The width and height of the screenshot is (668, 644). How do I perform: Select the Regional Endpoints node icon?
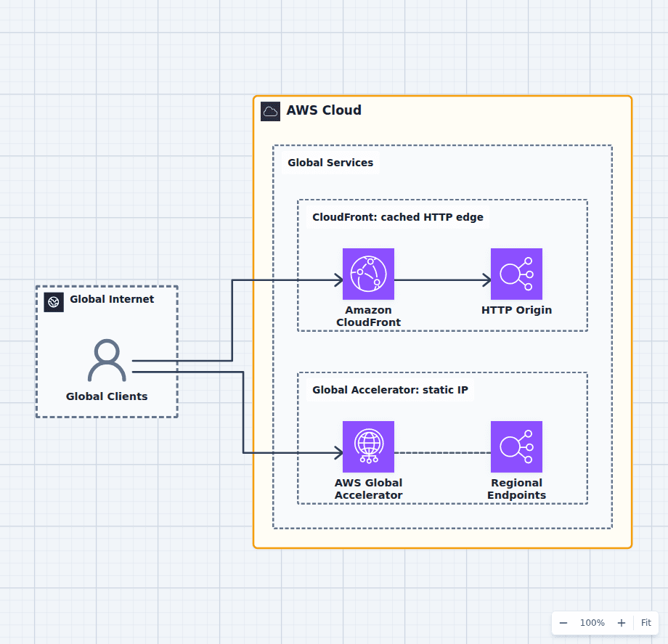(516, 447)
